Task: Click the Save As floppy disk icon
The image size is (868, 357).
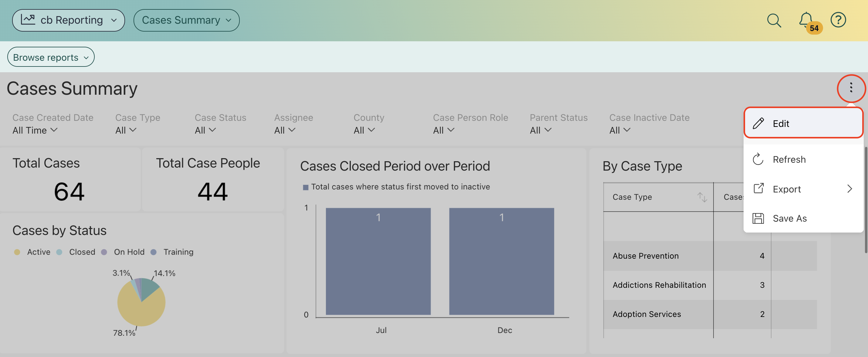Action: pyautogui.click(x=758, y=219)
